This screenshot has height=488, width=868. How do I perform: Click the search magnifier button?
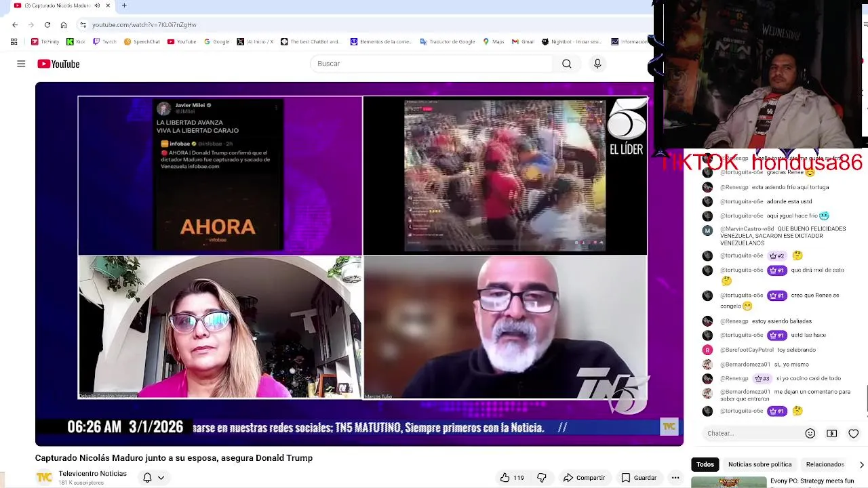coord(567,64)
